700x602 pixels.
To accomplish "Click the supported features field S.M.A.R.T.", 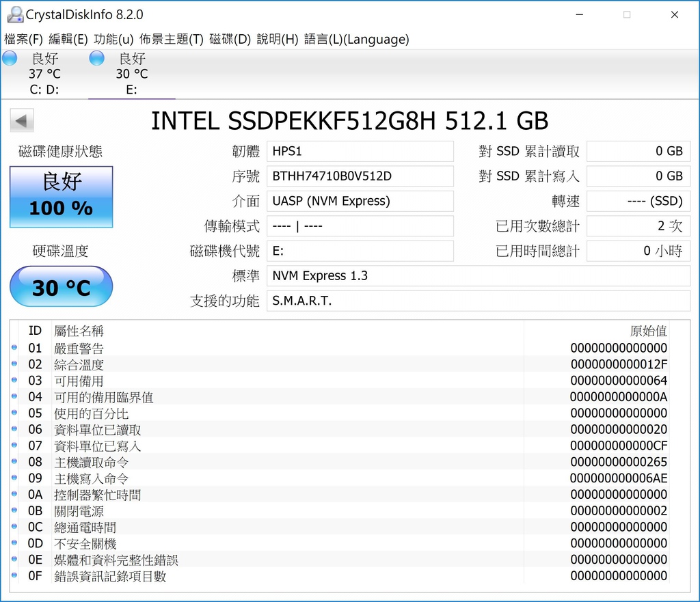I will 479,301.
